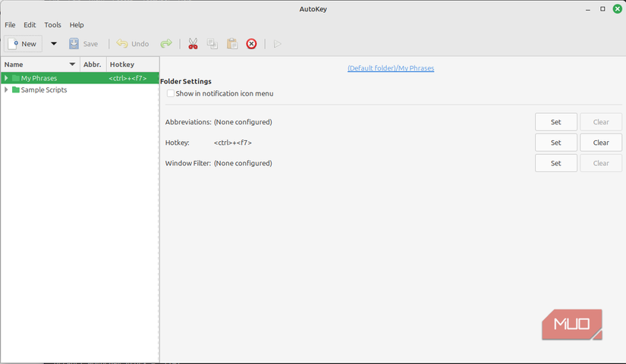Click the Abbreviations (None configured) text
Viewport: 626px width, 364px height.
click(x=243, y=122)
